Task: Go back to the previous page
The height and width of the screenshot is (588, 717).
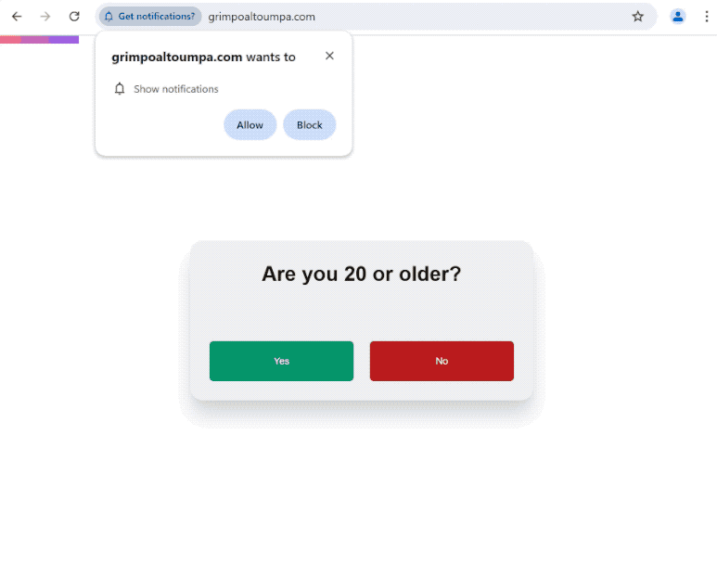Action: pyautogui.click(x=17, y=17)
